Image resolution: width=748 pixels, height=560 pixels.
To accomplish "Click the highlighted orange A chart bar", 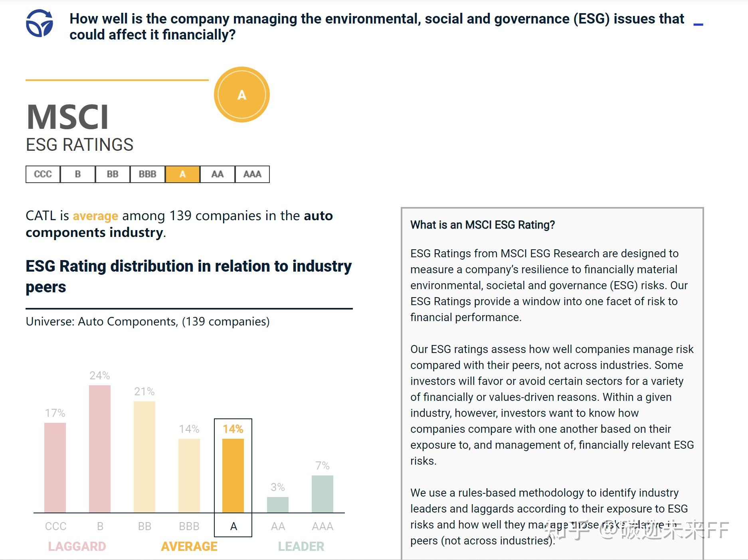I will tap(233, 475).
